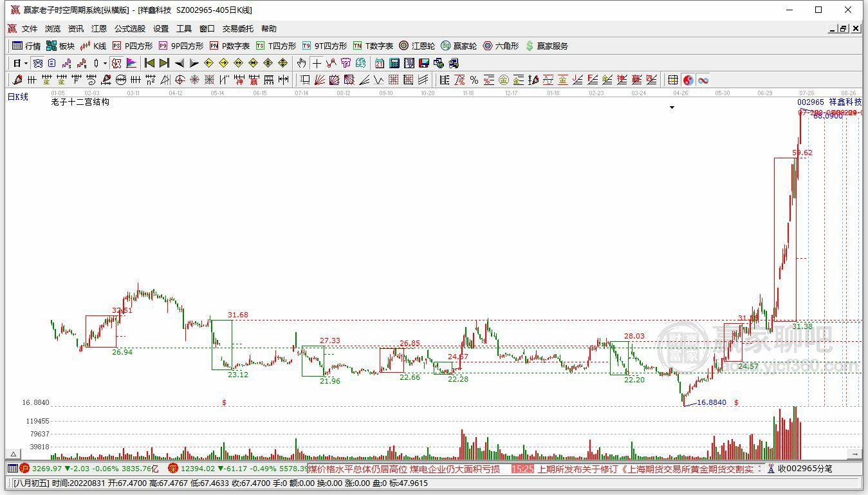Open the dropdown triangle above the chart
Screen dimensions: 868x495
(x=672, y=107)
